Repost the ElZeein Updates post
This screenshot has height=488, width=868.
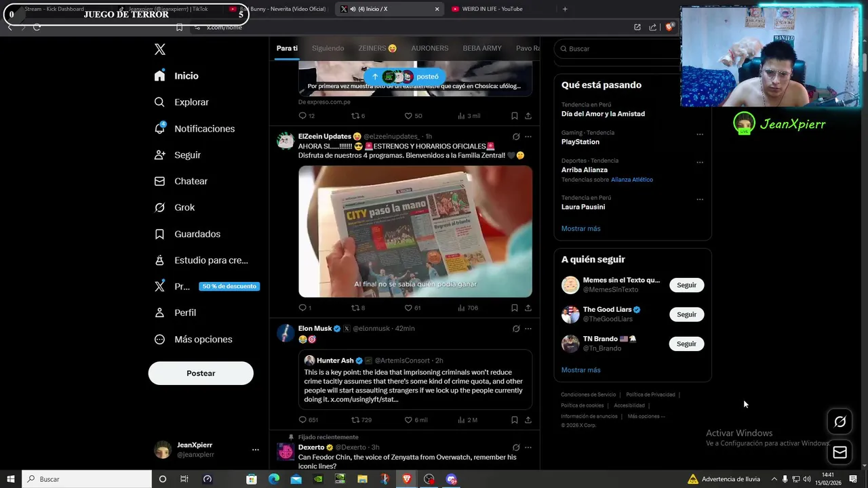(355, 308)
